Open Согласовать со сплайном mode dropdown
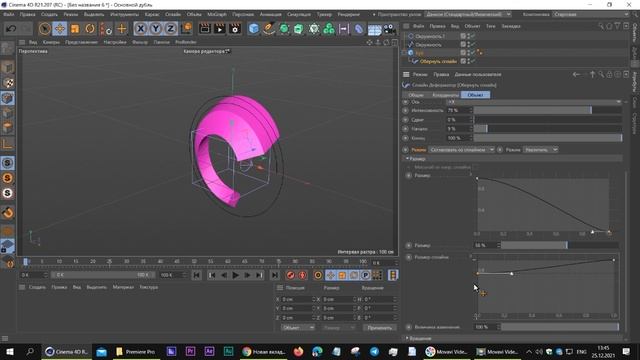This screenshot has height=360, width=640. (462, 150)
